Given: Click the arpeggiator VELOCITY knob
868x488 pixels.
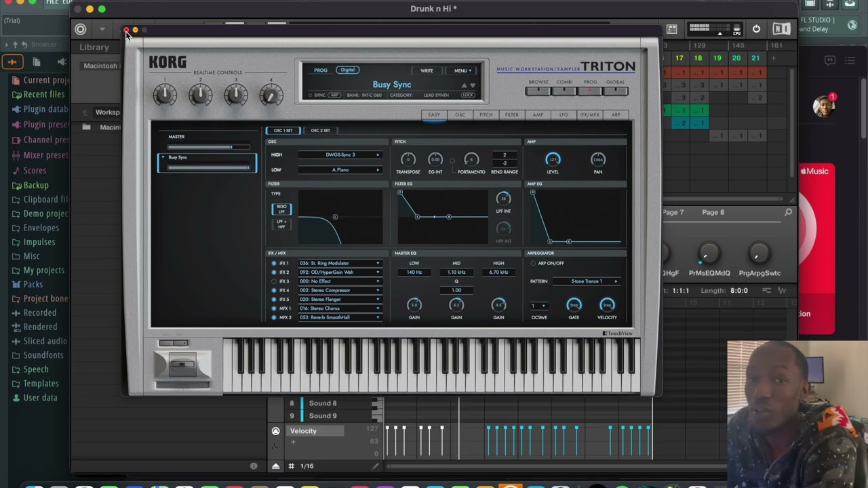Looking at the screenshot, I should coord(607,305).
